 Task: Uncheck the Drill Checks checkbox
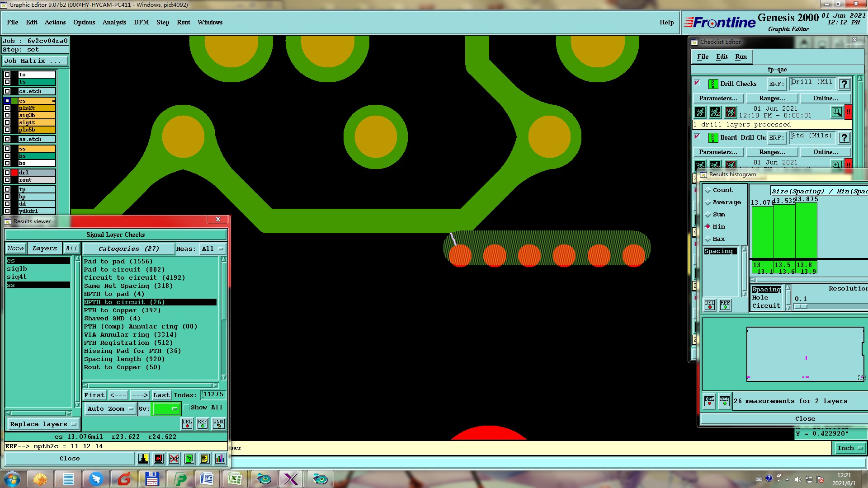coord(697,83)
